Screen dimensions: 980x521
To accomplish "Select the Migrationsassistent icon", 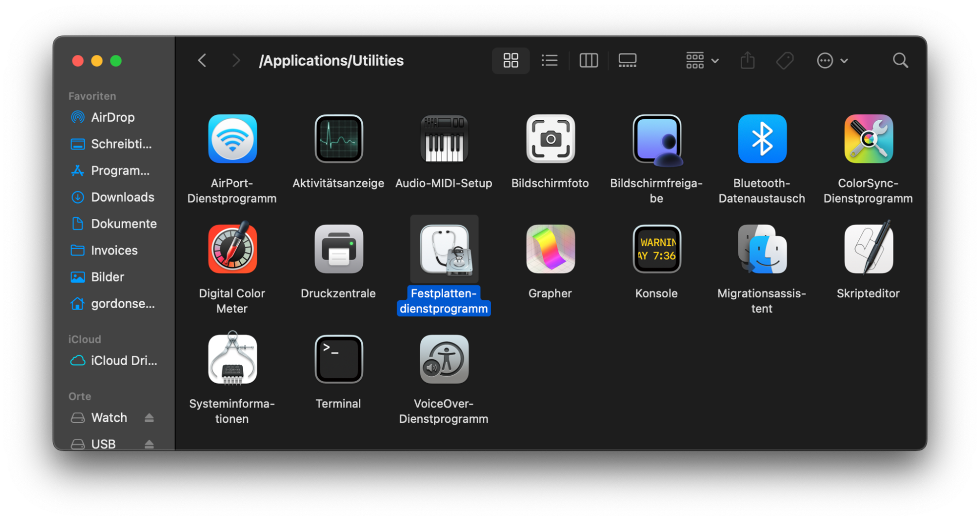I will (761, 249).
